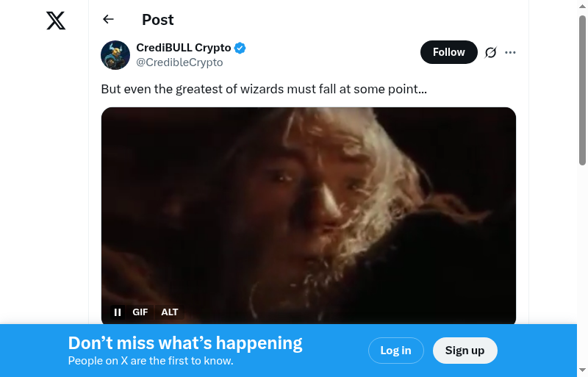Click the scrollbar down arrow

582,370
